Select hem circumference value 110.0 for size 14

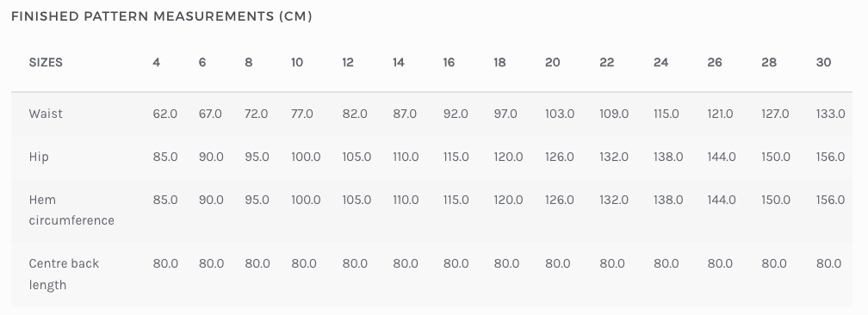406,200
